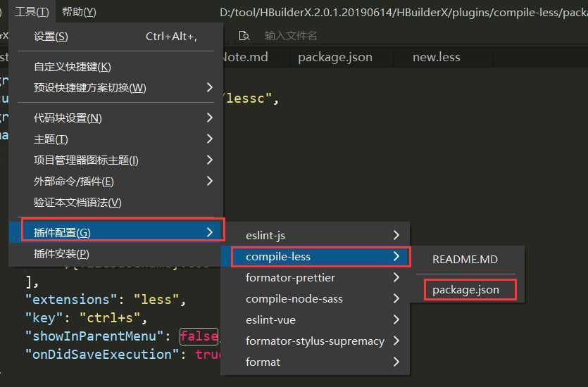
Task: Switch to package.json editor tab
Action: click(x=335, y=57)
